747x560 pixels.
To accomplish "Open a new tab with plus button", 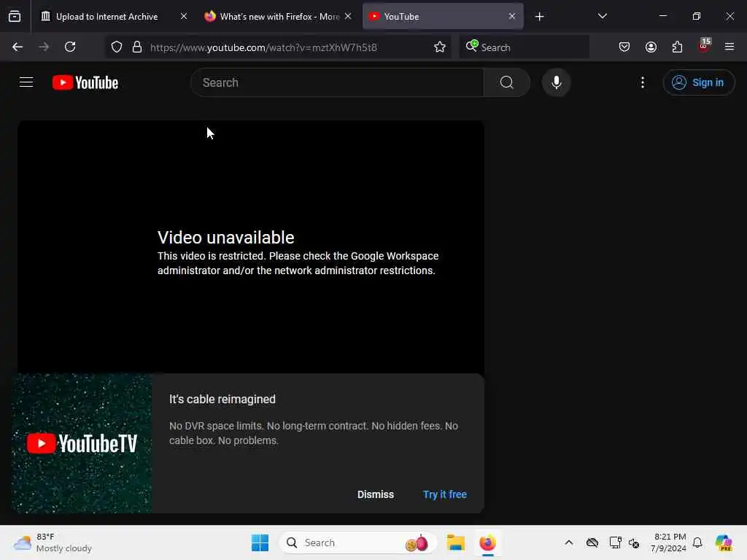I will point(539,17).
